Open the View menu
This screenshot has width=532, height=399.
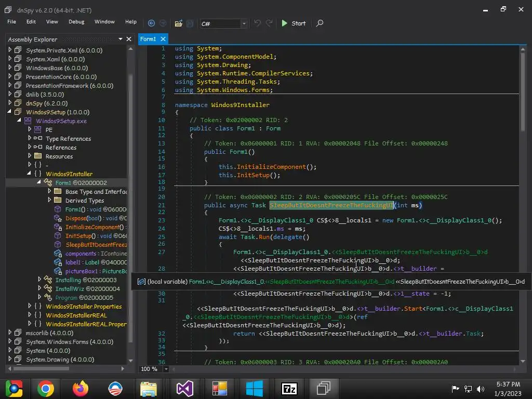point(52,21)
